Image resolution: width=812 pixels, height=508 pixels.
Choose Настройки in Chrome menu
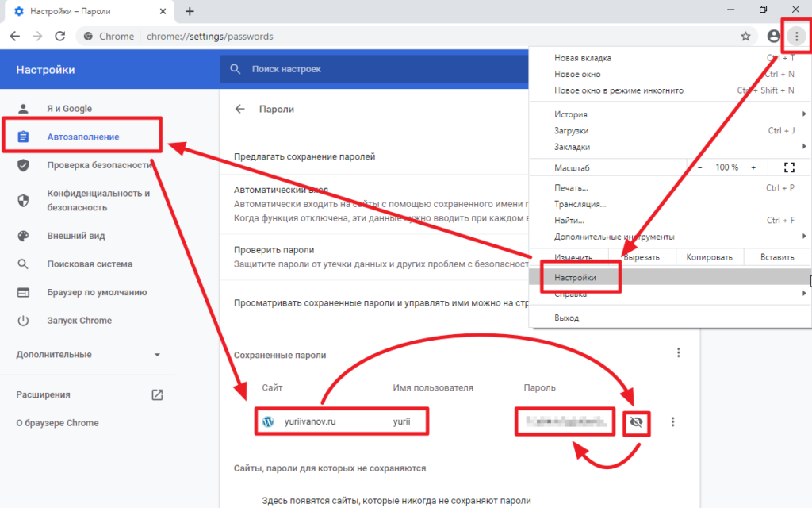pyautogui.click(x=670, y=277)
